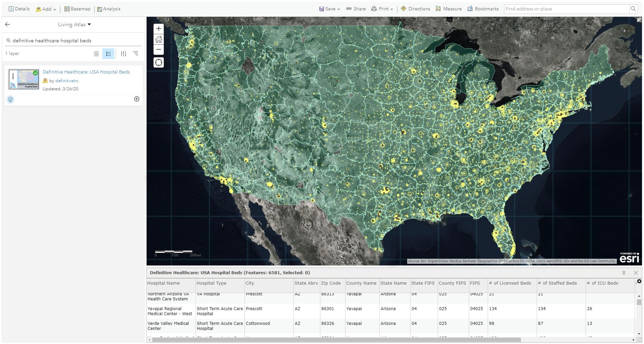Switch results to compact list view
Viewport: 644px width, 344px height.
[x=96, y=54]
